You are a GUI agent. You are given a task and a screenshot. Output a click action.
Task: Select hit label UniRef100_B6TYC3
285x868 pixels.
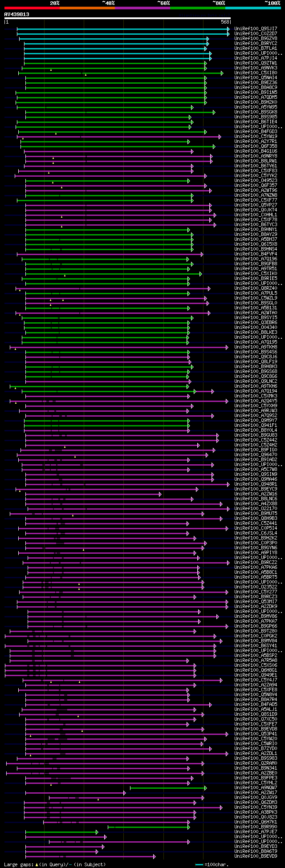pos(256,224)
